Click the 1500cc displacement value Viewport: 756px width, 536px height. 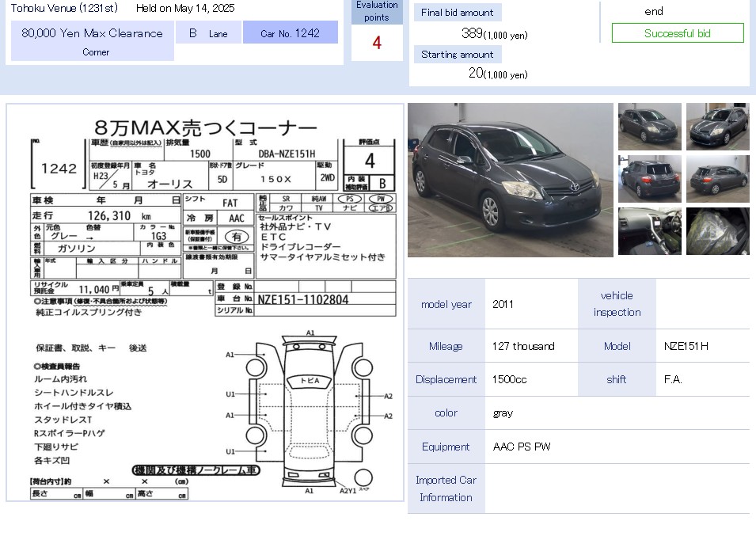(x=509, y=379)
